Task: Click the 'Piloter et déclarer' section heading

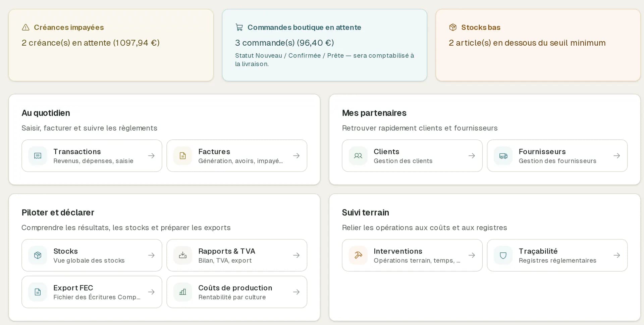Action: point(58,213)
